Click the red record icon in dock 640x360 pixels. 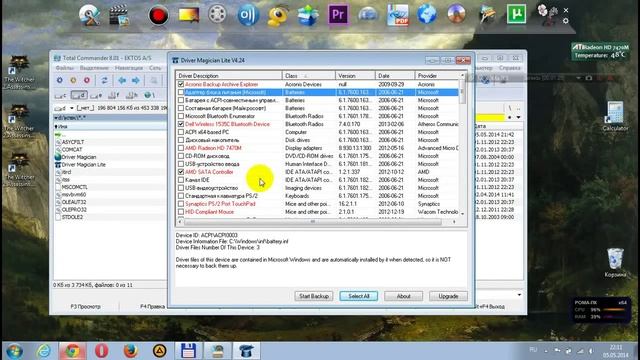tap(158, 16)
